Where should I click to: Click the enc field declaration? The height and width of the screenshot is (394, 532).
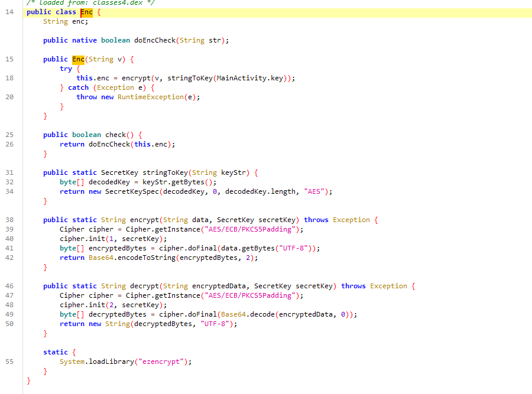pyautogui.click(x=78, y=21)
